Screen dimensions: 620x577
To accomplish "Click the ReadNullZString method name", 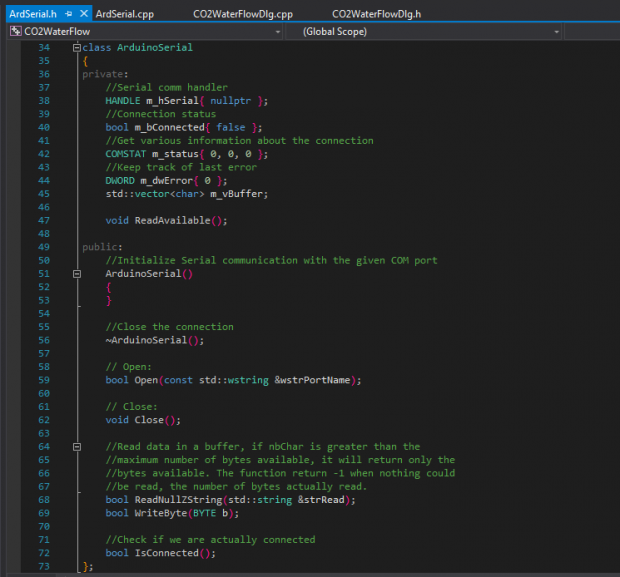I will [180, 500].
